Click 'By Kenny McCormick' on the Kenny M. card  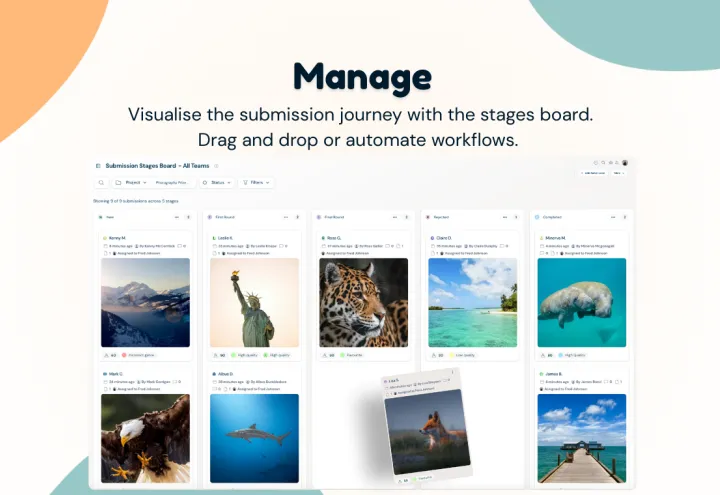click(x=155, y=246)
